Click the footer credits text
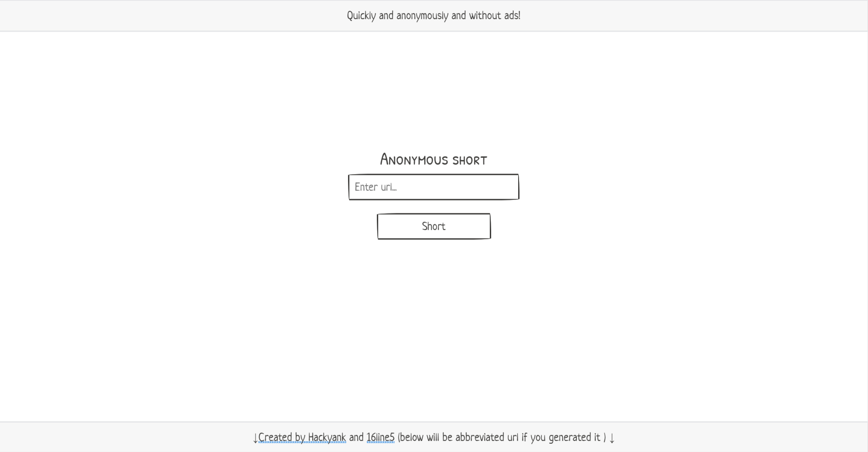This screenshot has width=868, height=452. point(433,437)
